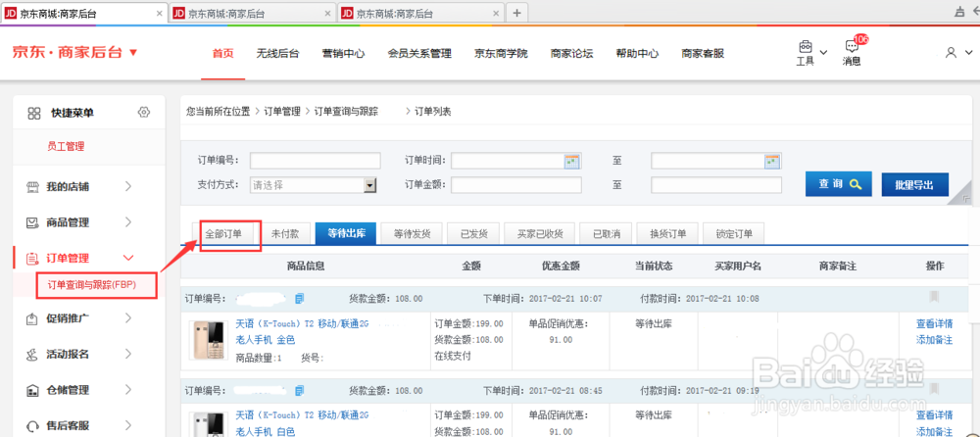Click 查看详情 for the 10:07 order
Viewport: 980px width, 437px height.
pos(934,324)
